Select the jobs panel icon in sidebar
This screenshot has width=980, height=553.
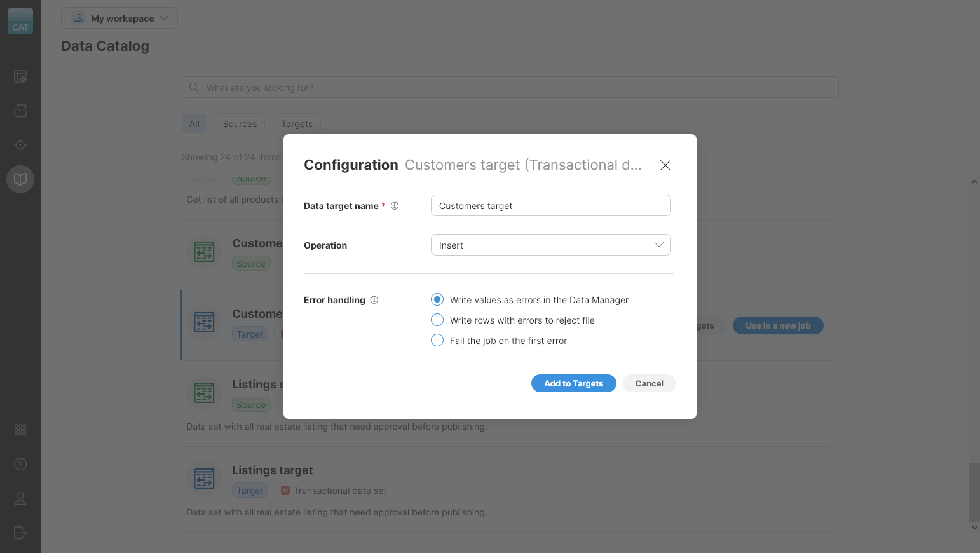point(20,76)
